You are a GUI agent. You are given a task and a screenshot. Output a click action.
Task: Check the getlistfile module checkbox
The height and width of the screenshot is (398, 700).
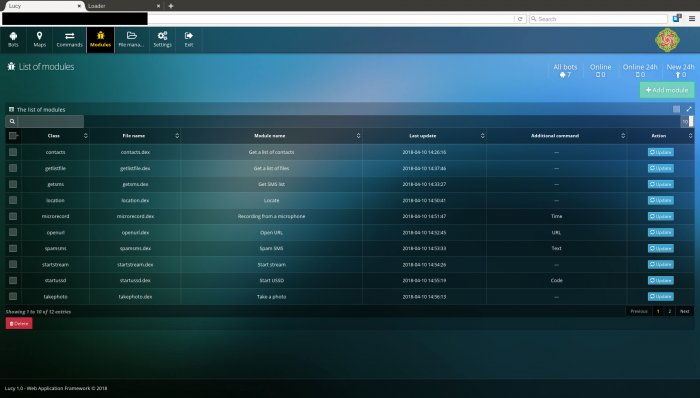tap(13, 168)
